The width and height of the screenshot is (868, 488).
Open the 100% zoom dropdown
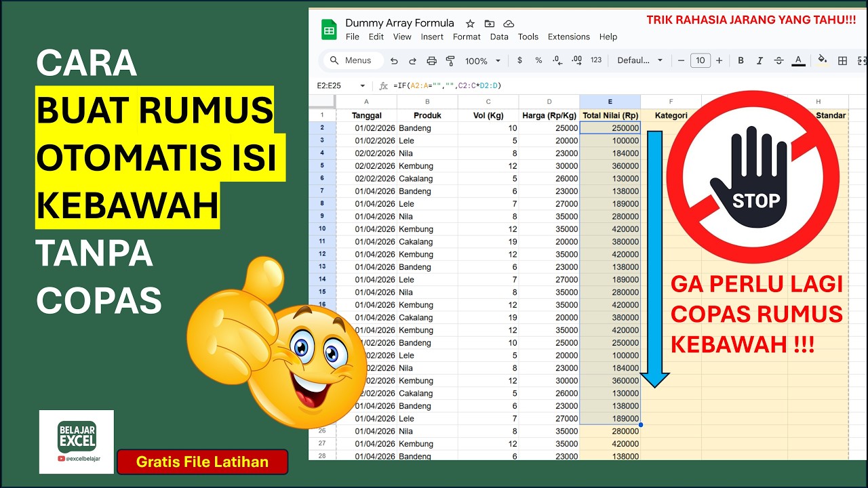point(483,60)
